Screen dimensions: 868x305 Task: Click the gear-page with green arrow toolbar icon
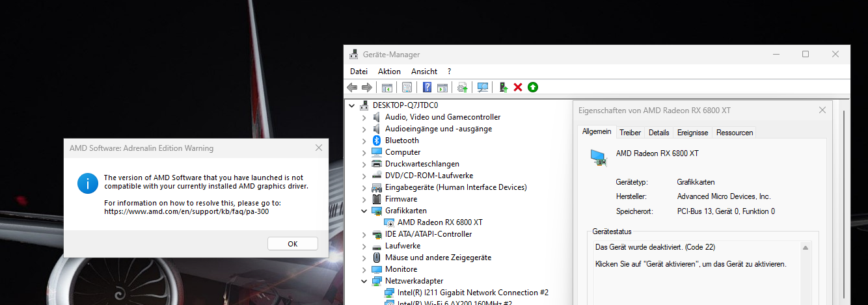[x=463, y=87]
